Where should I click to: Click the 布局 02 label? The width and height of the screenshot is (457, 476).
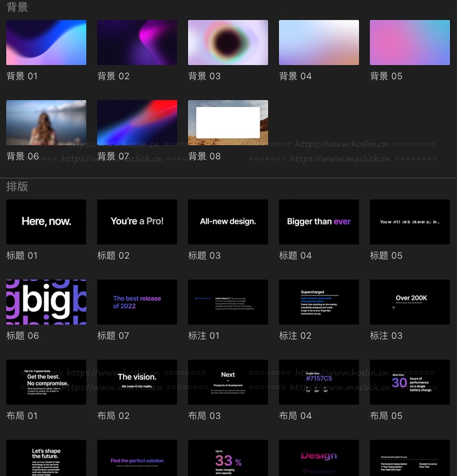pyautogui.click(x=113, y=416)
